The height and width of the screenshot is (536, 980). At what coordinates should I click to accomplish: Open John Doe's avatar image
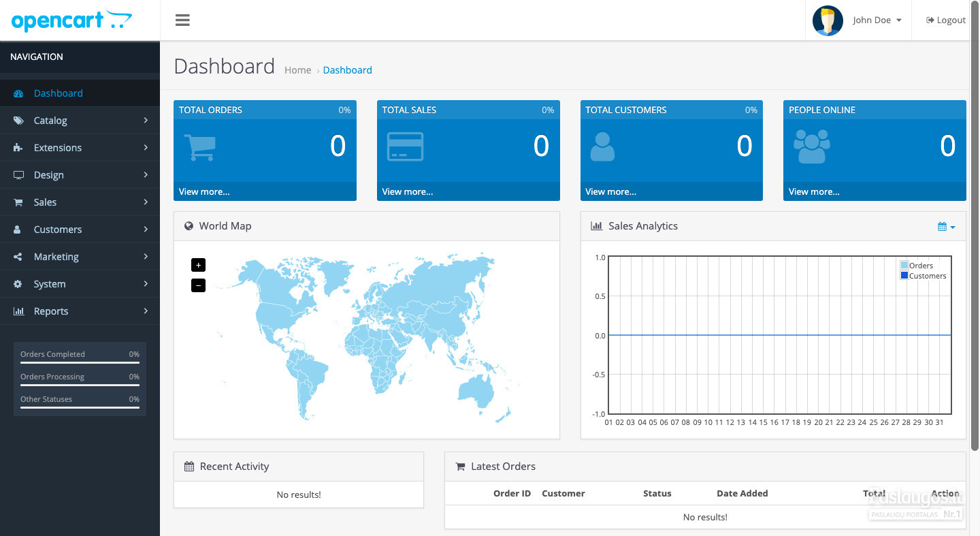tap(828, 20)
